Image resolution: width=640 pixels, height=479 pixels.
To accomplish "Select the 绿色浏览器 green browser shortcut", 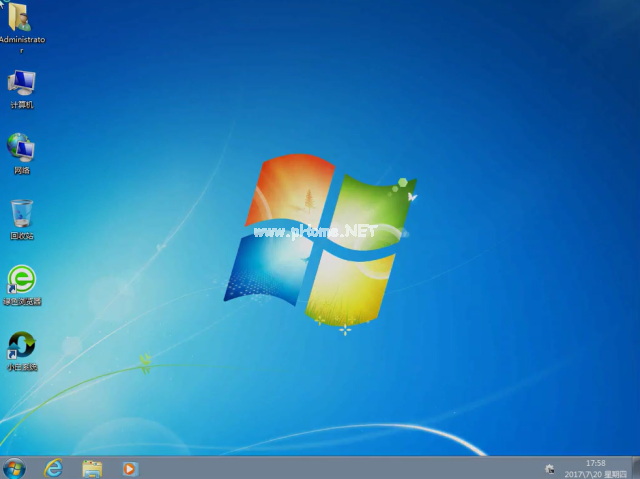I will click(22, 279).
